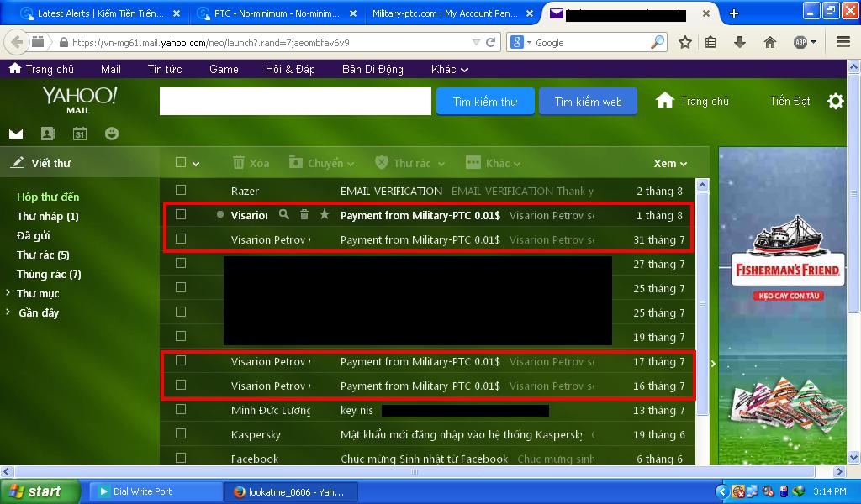Click the Trang chủ house icon in header

pos(664,100)
